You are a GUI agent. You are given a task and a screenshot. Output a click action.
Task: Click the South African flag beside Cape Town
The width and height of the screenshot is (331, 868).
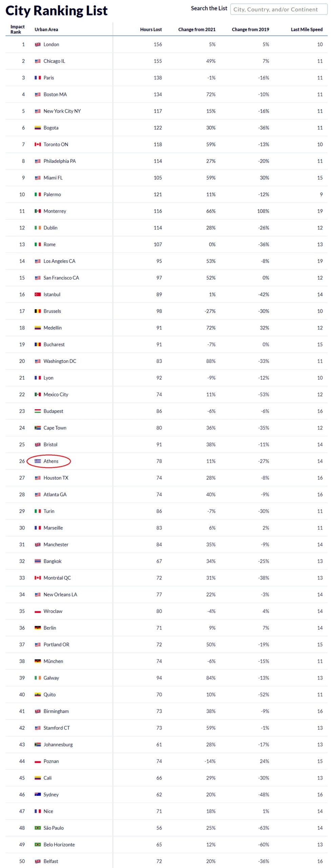pos(38,428)
